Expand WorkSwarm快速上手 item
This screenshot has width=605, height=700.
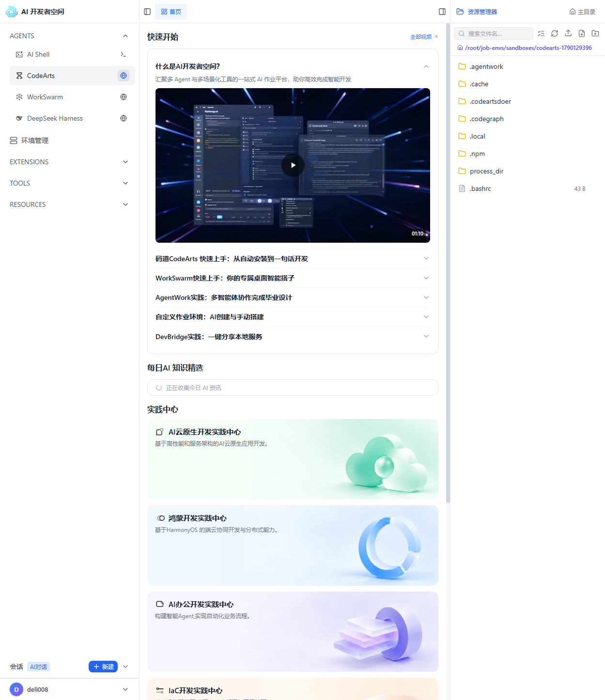click(293, 278)
